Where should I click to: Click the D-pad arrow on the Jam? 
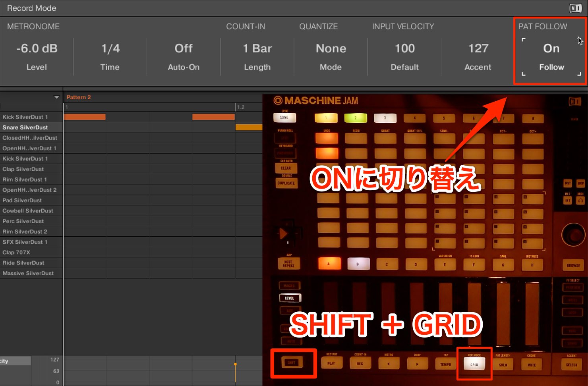[284, 234]
